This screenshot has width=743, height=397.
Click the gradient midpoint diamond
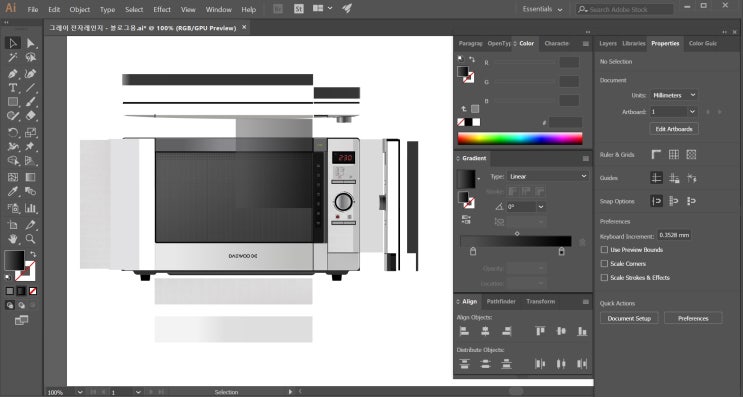(x=517, y=234)
